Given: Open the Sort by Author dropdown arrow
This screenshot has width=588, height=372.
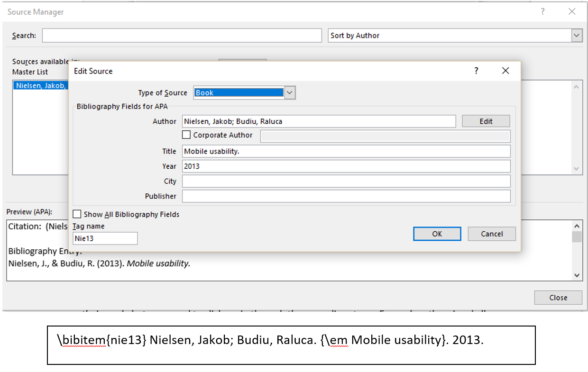Looking at the screenshot, I should tap(577, 36).
